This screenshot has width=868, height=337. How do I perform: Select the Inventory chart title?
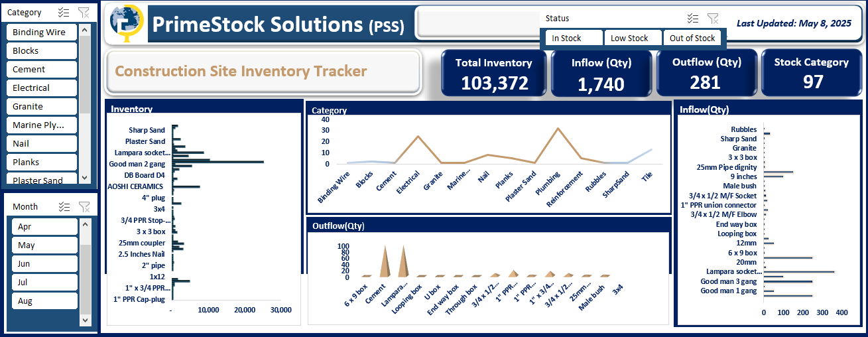[x=131, y=109]
